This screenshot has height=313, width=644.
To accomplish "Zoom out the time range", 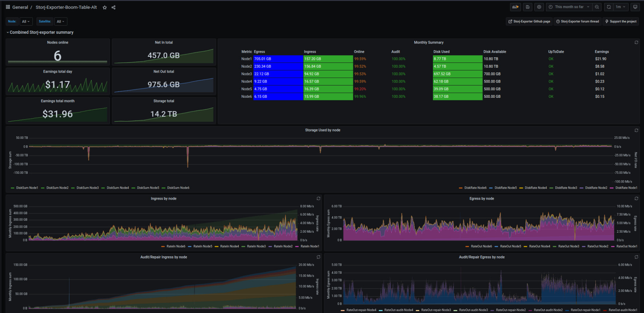I will tap(597, 7).
